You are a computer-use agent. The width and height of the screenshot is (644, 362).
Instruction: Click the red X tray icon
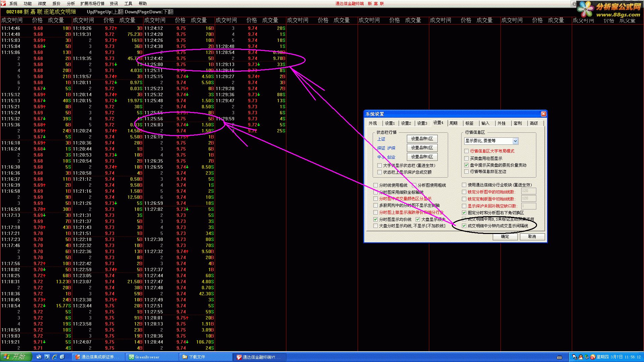(x=593, y=357)
